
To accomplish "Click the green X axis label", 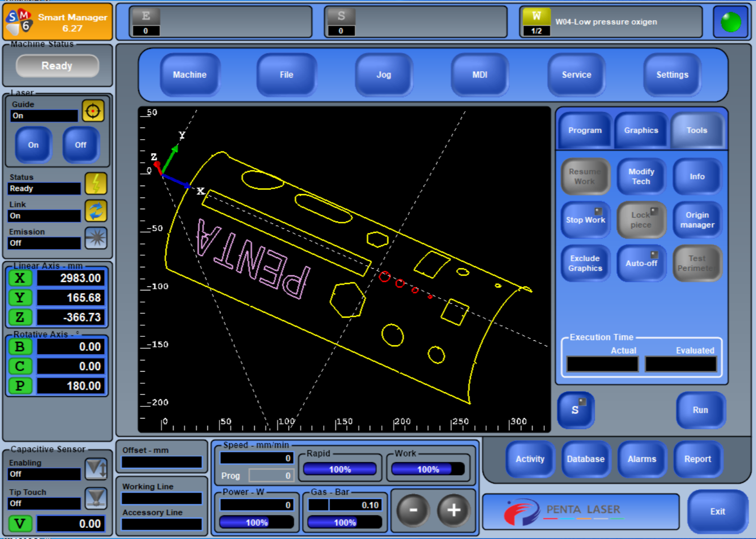I will [20, 278].
